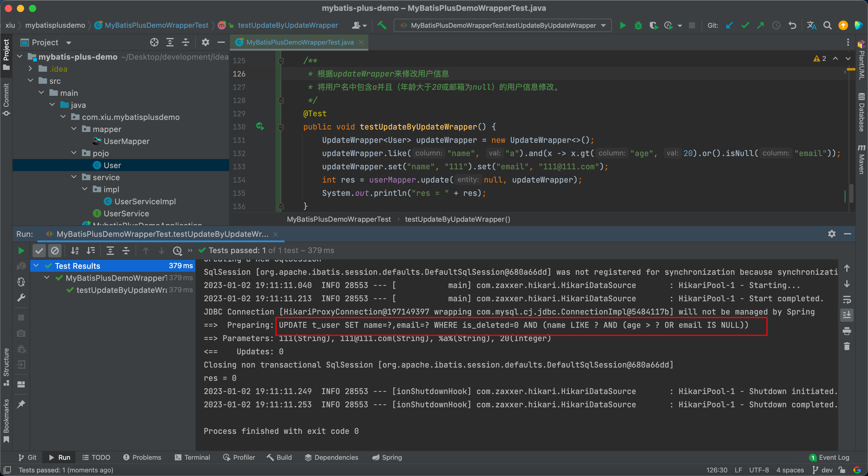Screen dimensions: 868x476
Task: Click dev git branch in status bar
Action: pyautogui.click(x=822, y=470)
